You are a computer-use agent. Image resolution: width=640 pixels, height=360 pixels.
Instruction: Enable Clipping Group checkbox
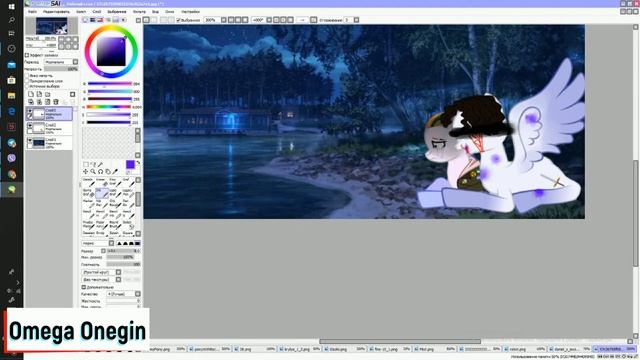pyautogui.click(x=27, y=81)
